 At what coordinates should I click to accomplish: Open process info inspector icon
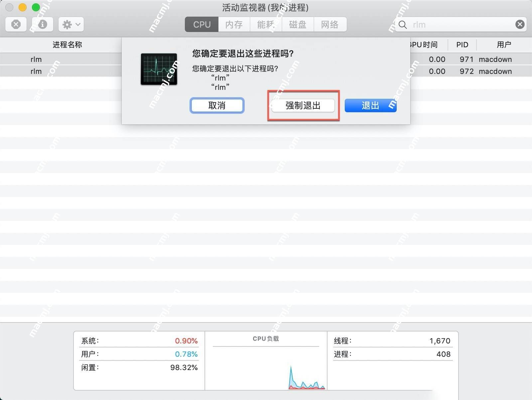point(43,24)
